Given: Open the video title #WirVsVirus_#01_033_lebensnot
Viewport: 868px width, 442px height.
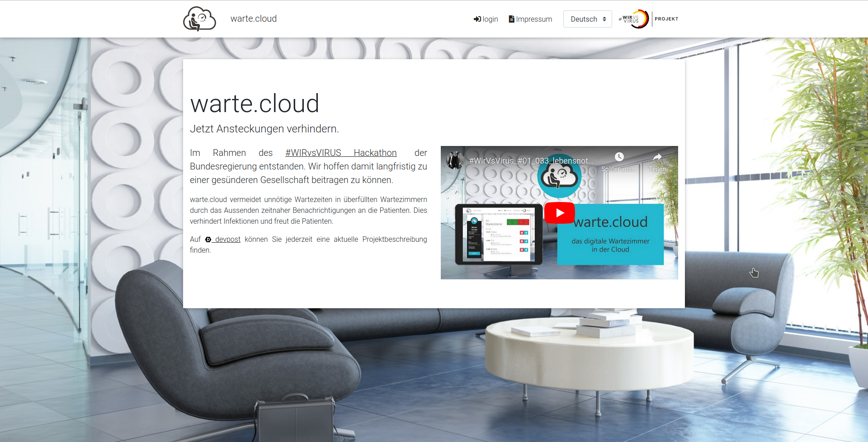Looking at the screenshot, I should coord(531,160).
